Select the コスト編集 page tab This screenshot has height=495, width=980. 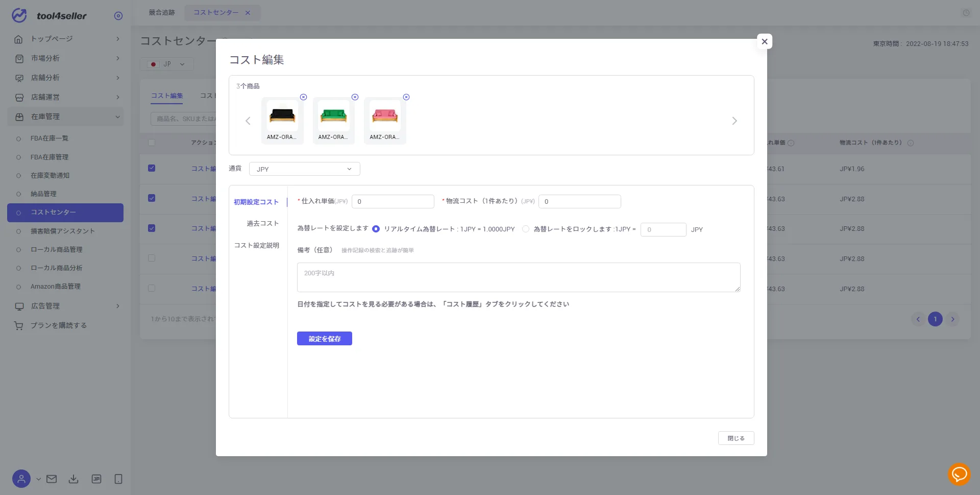point(167,96)
